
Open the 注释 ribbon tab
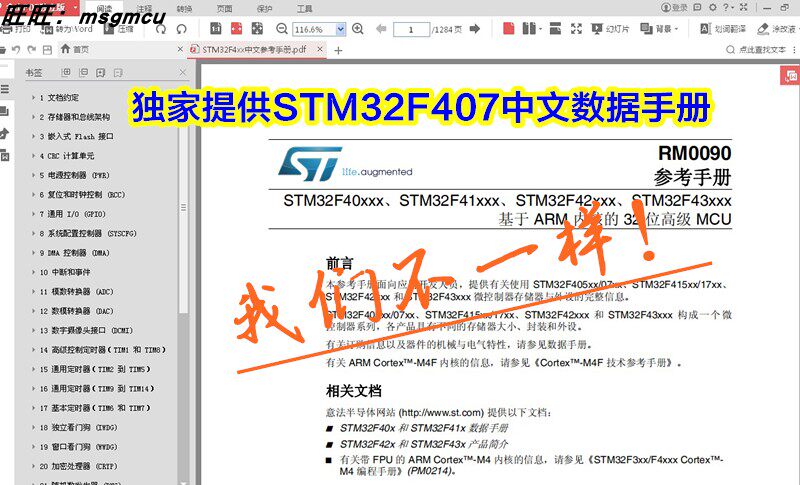(x=144, y=9)
